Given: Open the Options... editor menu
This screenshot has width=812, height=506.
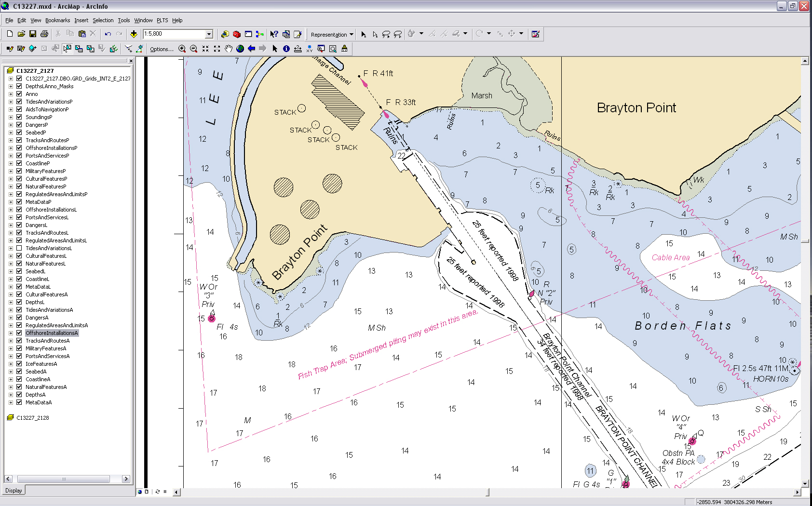Looking at the screenshot, I should [x=162, y=49].
